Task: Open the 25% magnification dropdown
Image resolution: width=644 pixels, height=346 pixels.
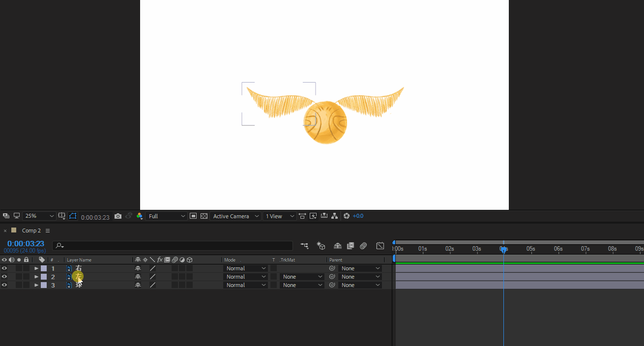Action: click(39, 216)
